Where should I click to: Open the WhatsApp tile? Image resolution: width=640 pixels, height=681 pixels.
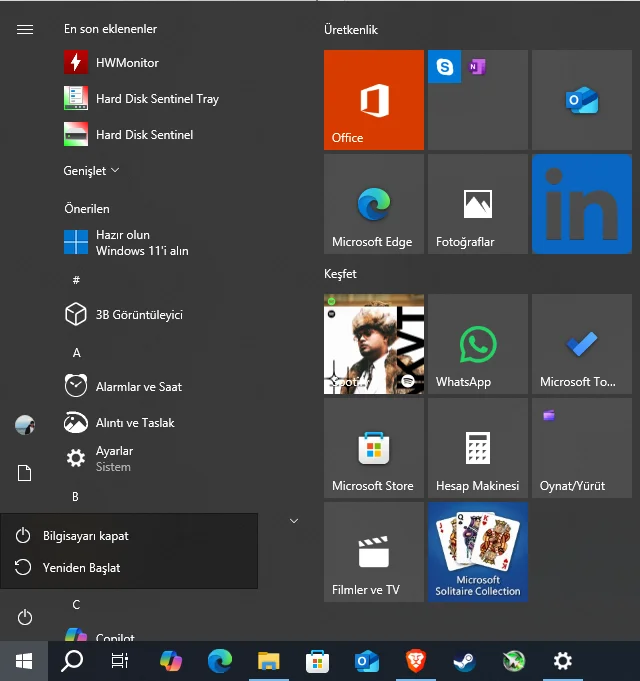(477, 343)
